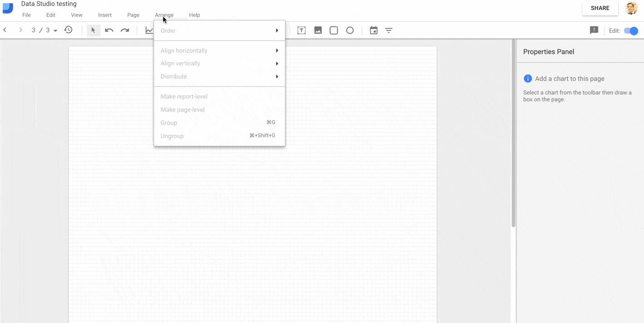Expand Align horizontally submenu
644x323 pixels.
220,50
